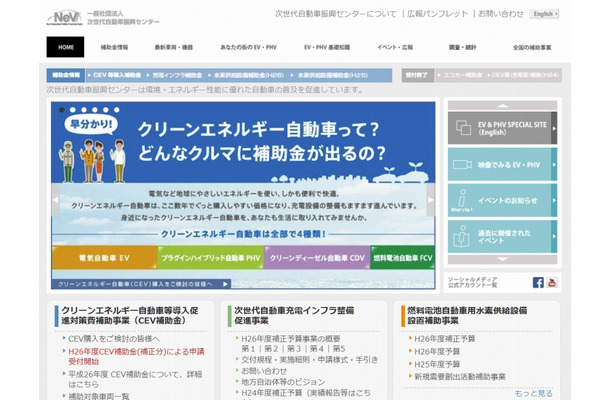Image resolution: width=610 pixels, height=400 pixels.
Task: Open the イベント・広報 menu item
Action: coord(394,47)
